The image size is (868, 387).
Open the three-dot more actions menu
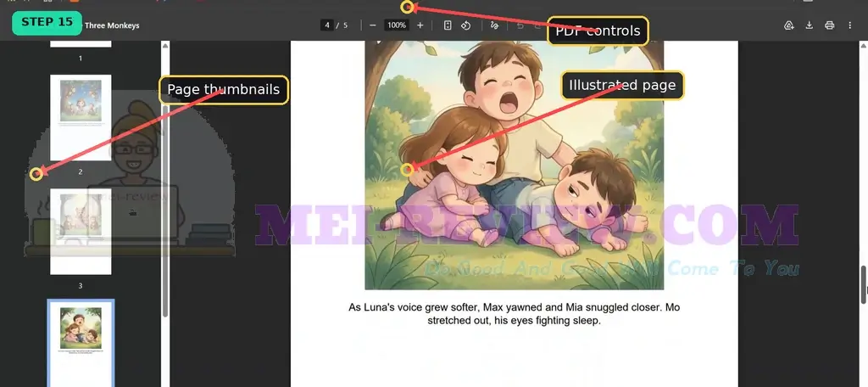pos(849,25)
